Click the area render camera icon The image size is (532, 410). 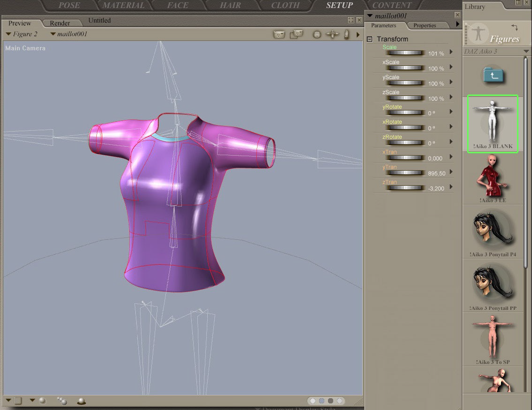[x=296, y=34]
